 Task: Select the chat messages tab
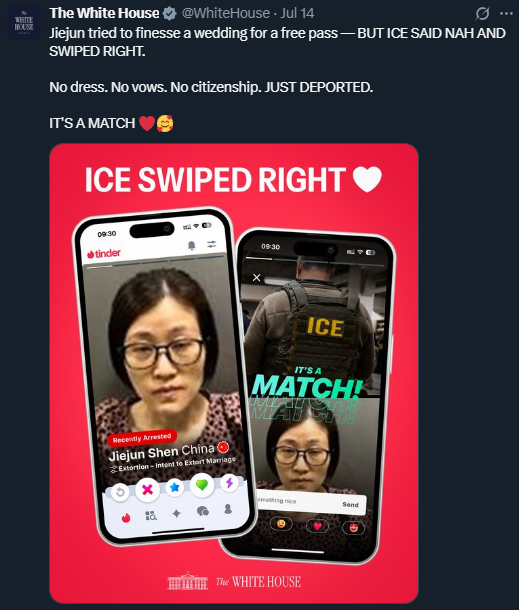click(203, 511)
